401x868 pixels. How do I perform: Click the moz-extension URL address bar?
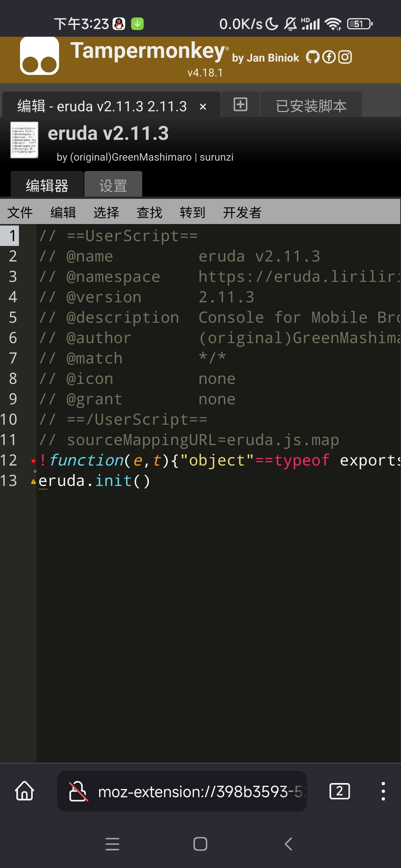point(182,791)
